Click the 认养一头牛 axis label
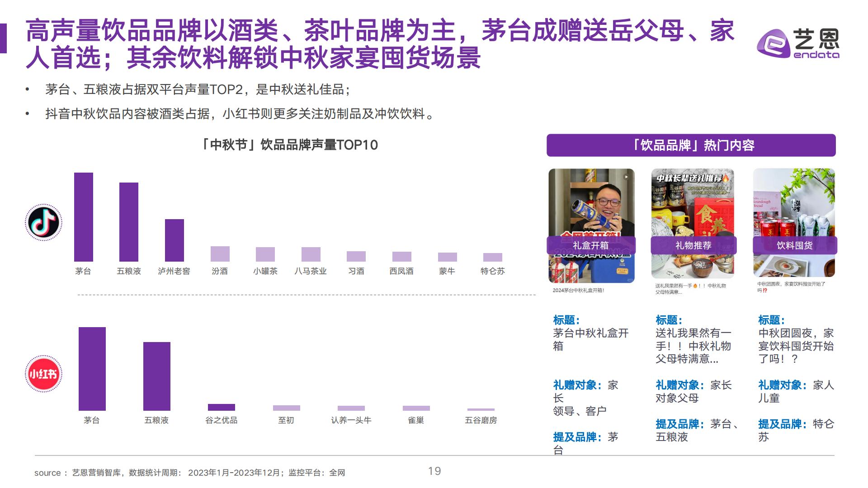Viewport: 868px width, 488px height. pos(351,420)
